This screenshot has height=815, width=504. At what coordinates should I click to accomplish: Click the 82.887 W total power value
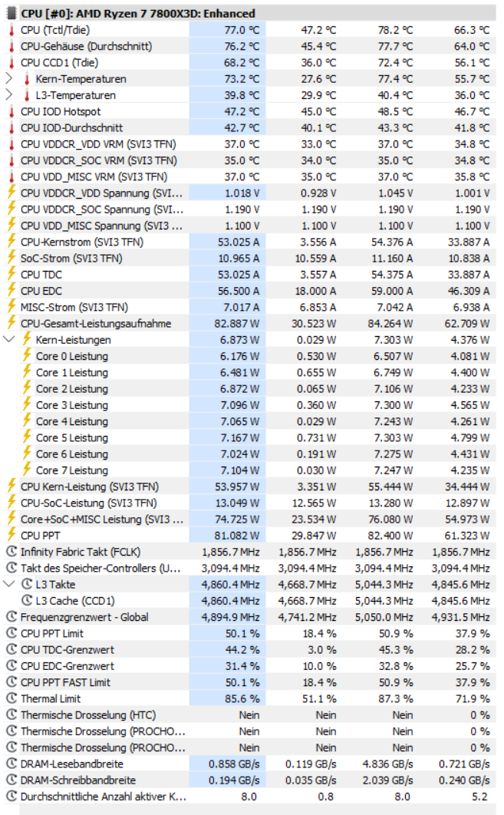(x=236, y=323)
